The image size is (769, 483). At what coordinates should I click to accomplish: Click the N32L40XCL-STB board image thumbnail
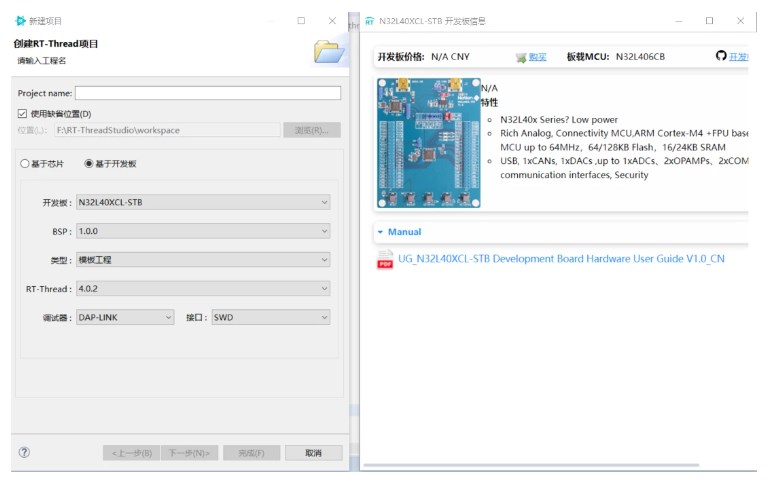coord(429,143)
